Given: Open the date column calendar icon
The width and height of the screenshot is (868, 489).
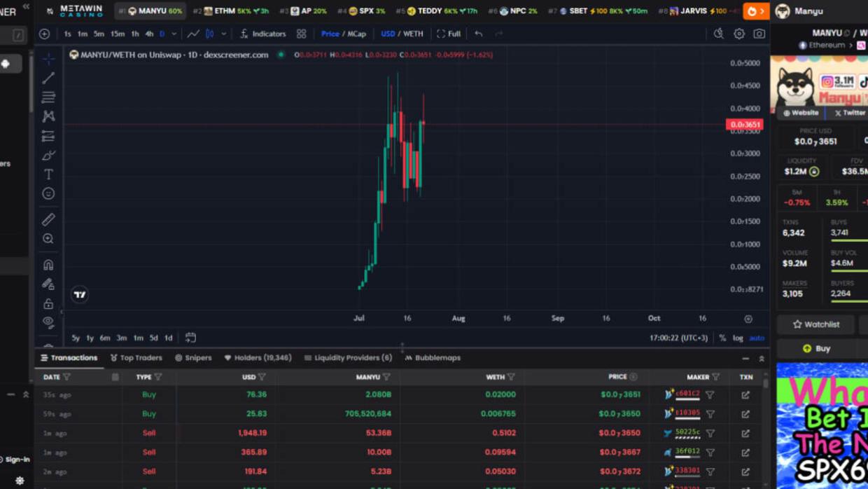Looking at the screenshot, I should (115, 377).
